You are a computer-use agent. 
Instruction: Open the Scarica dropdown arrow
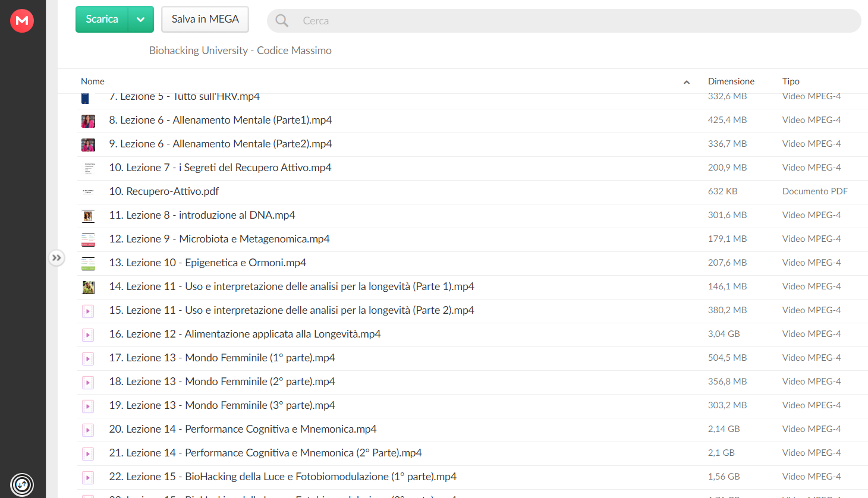[x=141, y=20]
